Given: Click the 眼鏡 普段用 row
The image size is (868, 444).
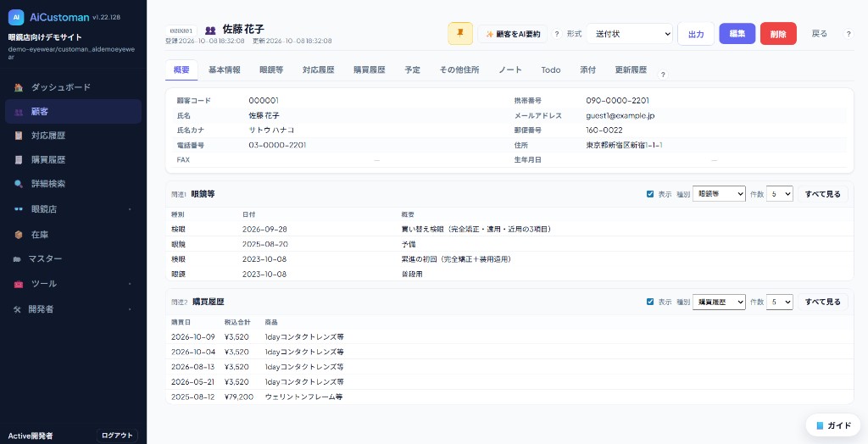Looking at the screenshot, I should [x=509, y=274].
